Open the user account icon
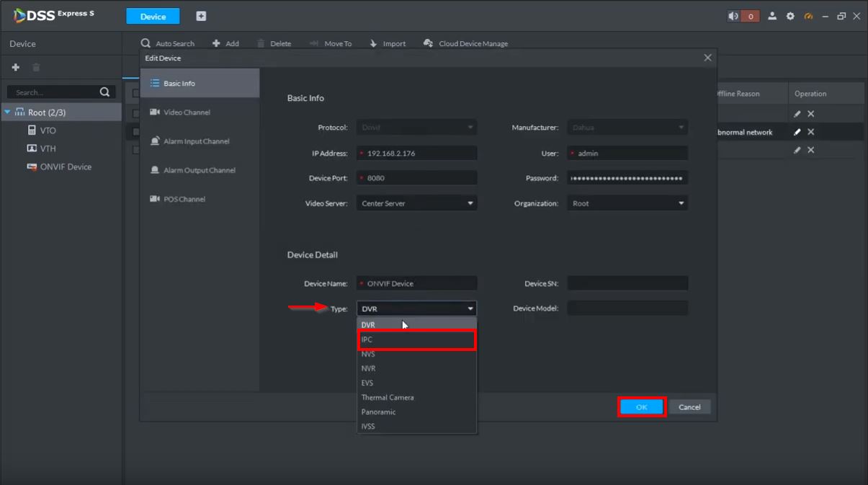Screen dimensions: 868x485 (772, 17)
